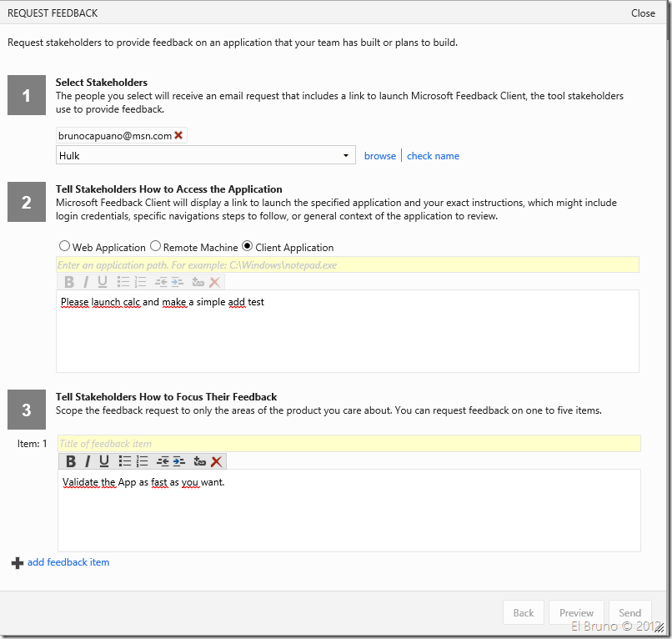Click the application path input field
Screen dimensions: 672x639
(347, 264)
